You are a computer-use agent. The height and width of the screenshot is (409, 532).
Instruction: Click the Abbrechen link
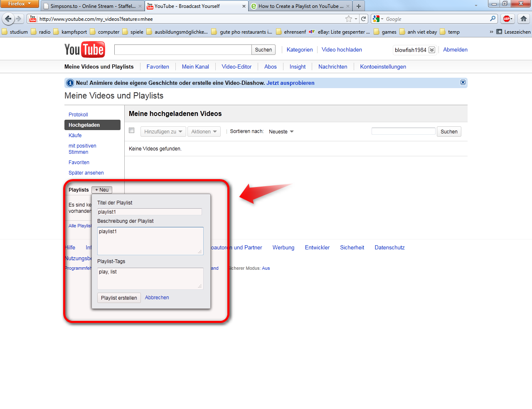157,298
